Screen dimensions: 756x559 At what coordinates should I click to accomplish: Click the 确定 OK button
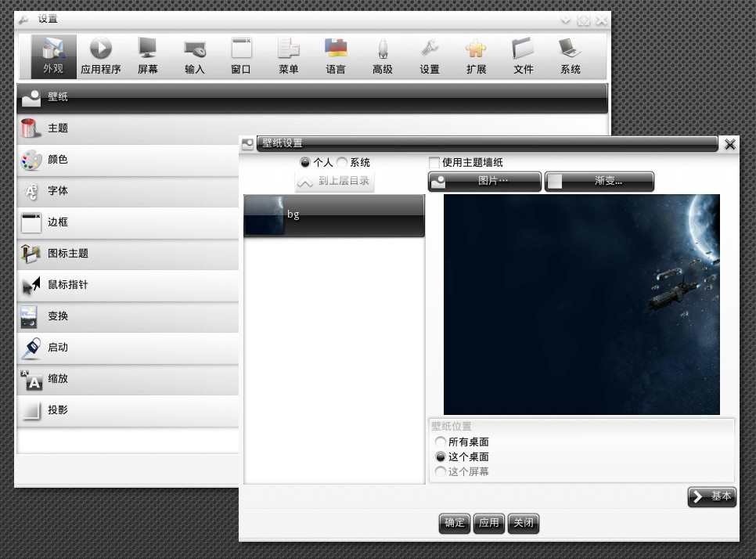point(455,523)
